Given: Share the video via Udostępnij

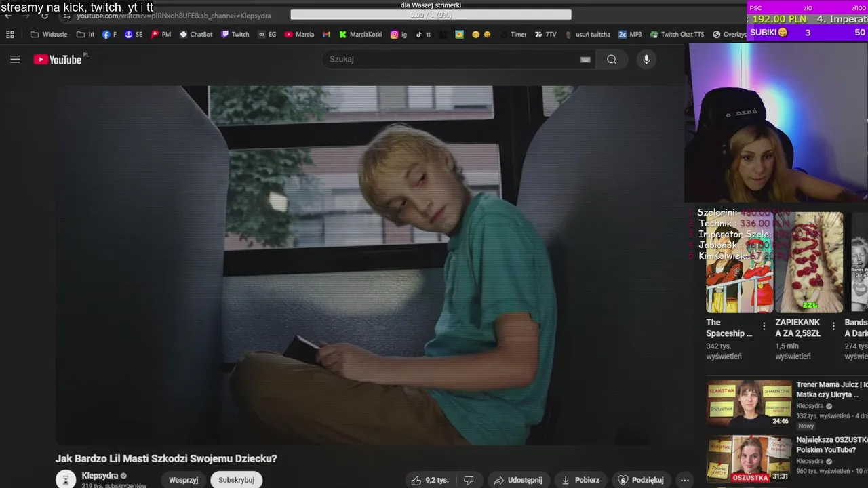Looking at the screenshot, I should click(517, 480).
